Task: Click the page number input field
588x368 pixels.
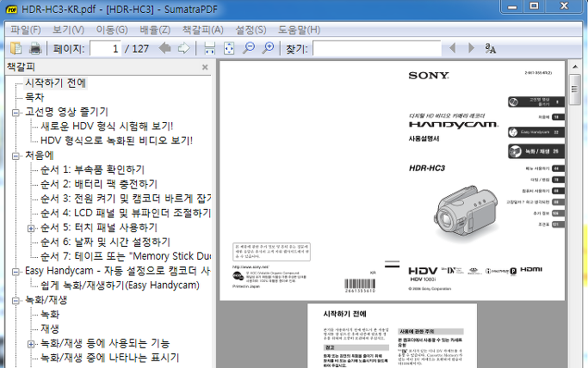Action: (105, 48)
